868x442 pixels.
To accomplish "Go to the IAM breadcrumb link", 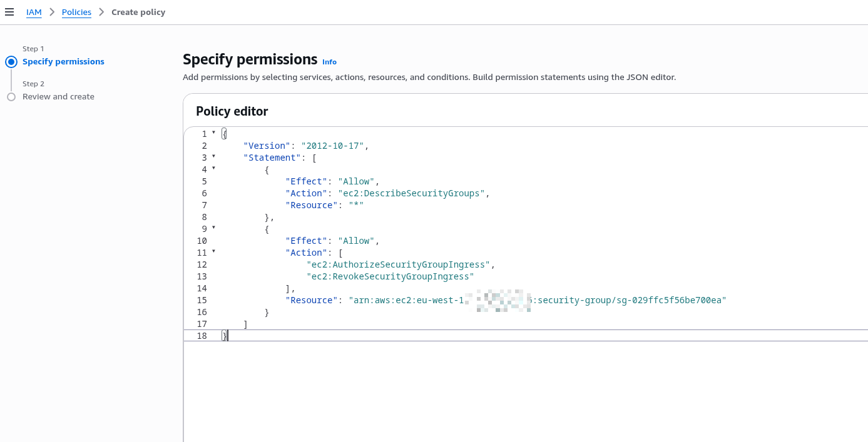I will click(x=34, y=12).
